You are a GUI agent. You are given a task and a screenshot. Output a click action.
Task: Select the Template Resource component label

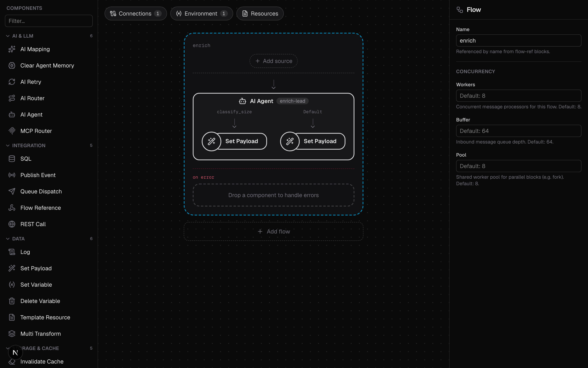point(45,317)
